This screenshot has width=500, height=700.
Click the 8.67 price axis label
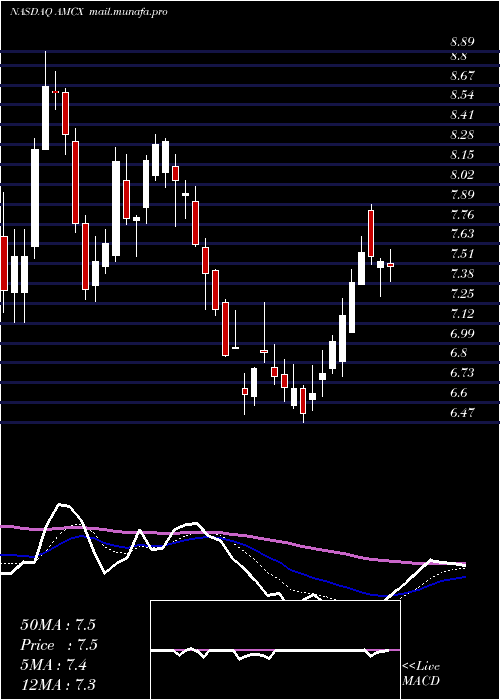click(462, 75)
